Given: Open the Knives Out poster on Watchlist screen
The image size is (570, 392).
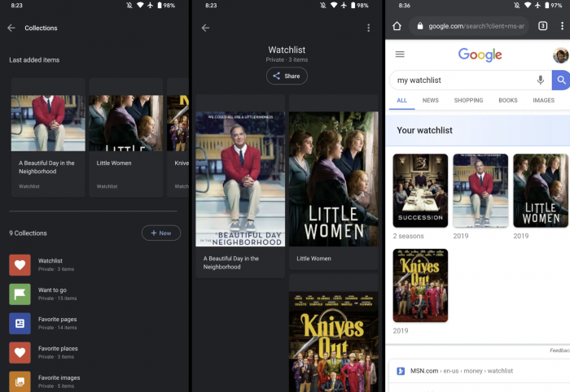Looking at the screenshot, I should 333,342.
